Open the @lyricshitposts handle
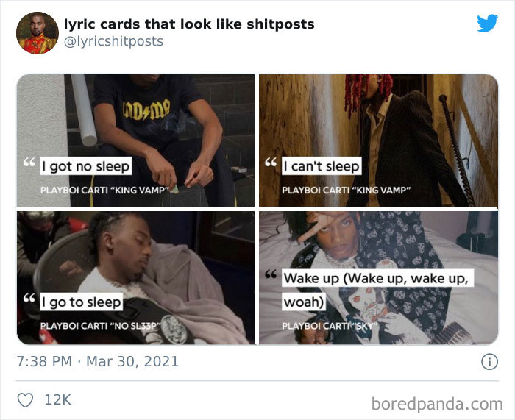The height and width of the screenshot is (420, 515). tap(113, 41)
